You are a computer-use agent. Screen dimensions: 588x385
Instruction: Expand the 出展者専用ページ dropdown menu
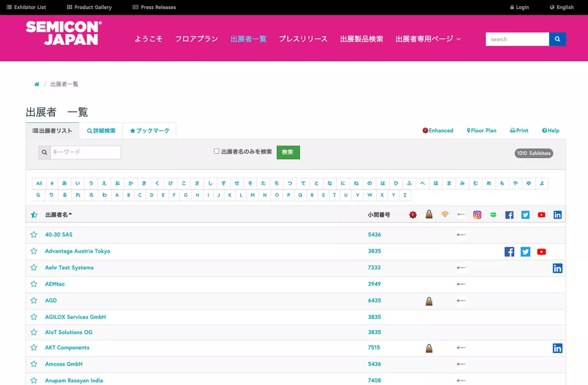(428, 39)
